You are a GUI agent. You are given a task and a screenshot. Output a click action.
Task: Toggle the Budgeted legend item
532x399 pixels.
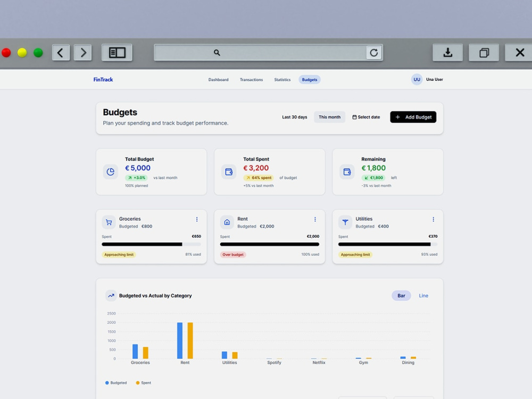point(115,383)
